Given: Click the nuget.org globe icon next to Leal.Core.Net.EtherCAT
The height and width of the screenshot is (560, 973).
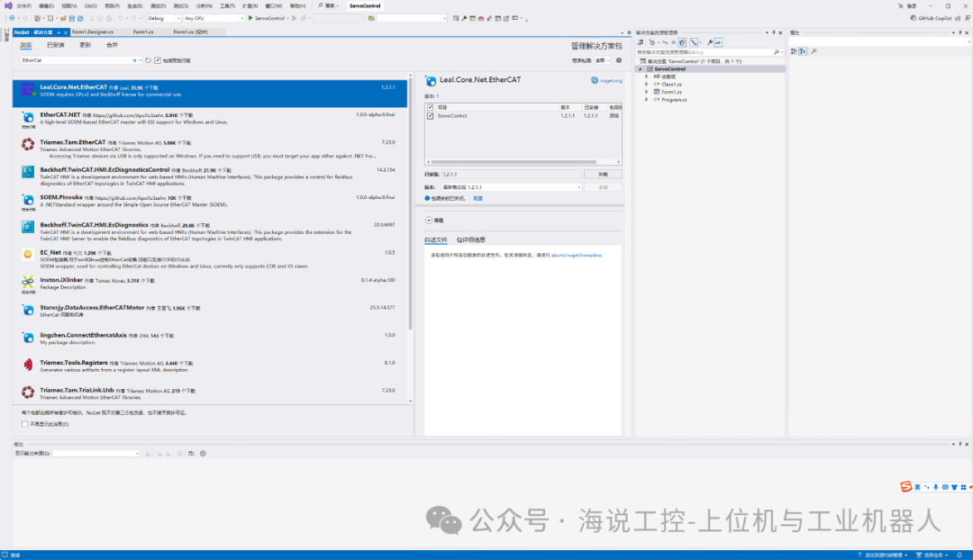Looking at the screenshot, I should [x=593, y=80].
